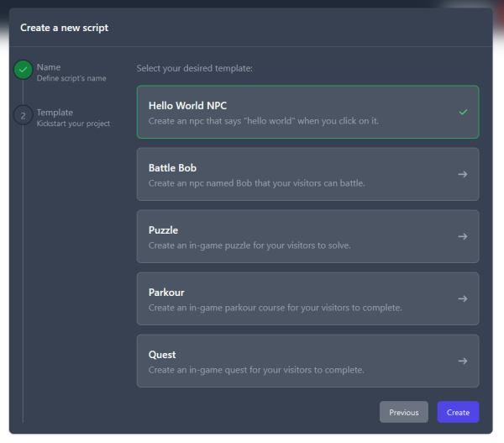The image size is (504, 443).
Task: Click the 'Kickstart your project' subtitle
Action: [x=73, y=124]
